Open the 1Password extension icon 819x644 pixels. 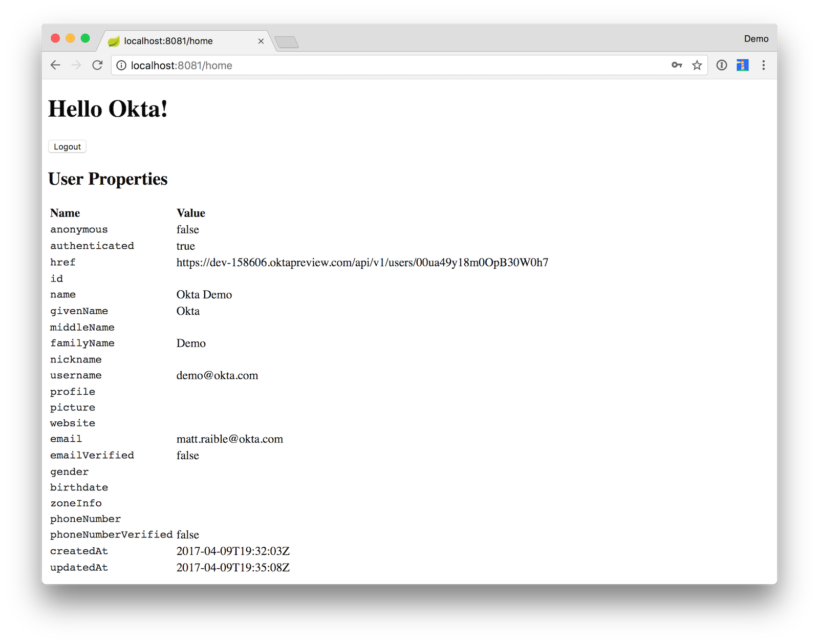[x=721, y=65]
